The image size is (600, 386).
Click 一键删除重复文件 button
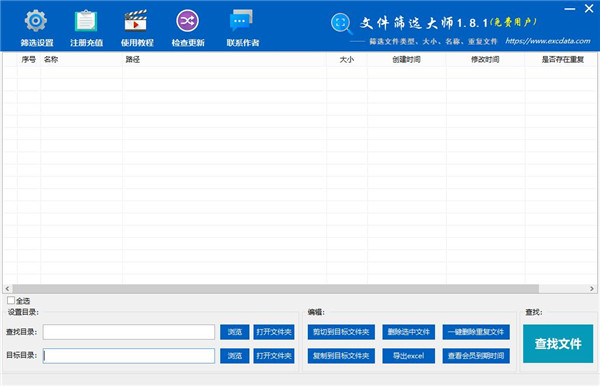point(476,332)
